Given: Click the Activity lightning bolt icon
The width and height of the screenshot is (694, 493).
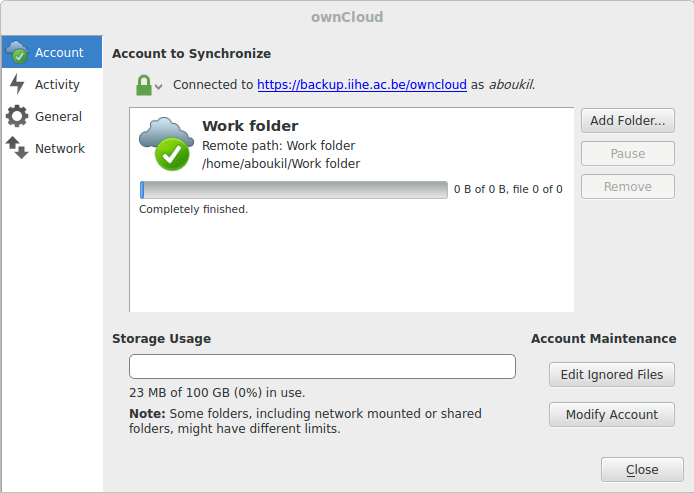Looking at the screenshot, I should pos(17,84).
